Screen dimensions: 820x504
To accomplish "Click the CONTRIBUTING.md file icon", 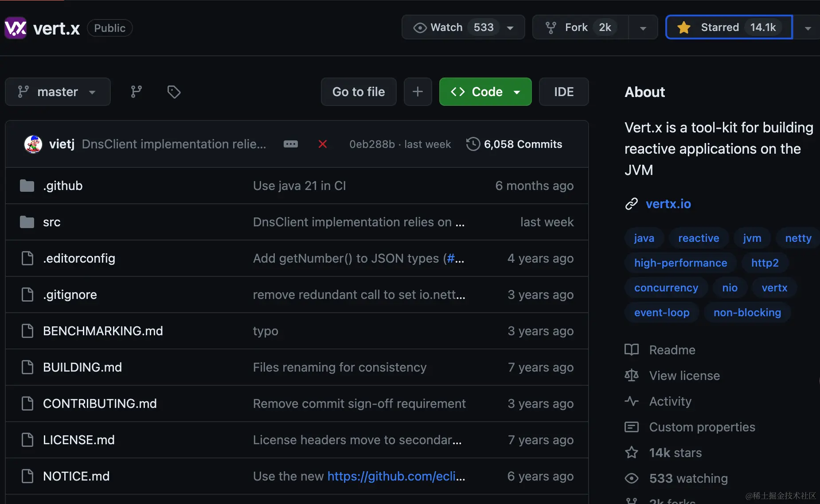I will point(27,403).
